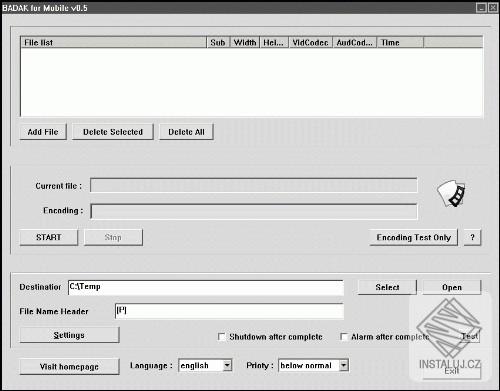The image size is (500, 391).
Task: Click Encoding Test Only button
Action: (x=414, y=237)
